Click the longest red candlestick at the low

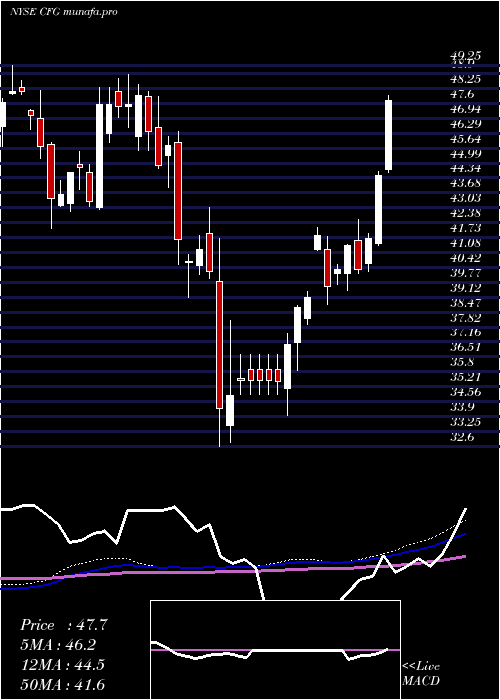pyautogui.click(x=219, y=345)
